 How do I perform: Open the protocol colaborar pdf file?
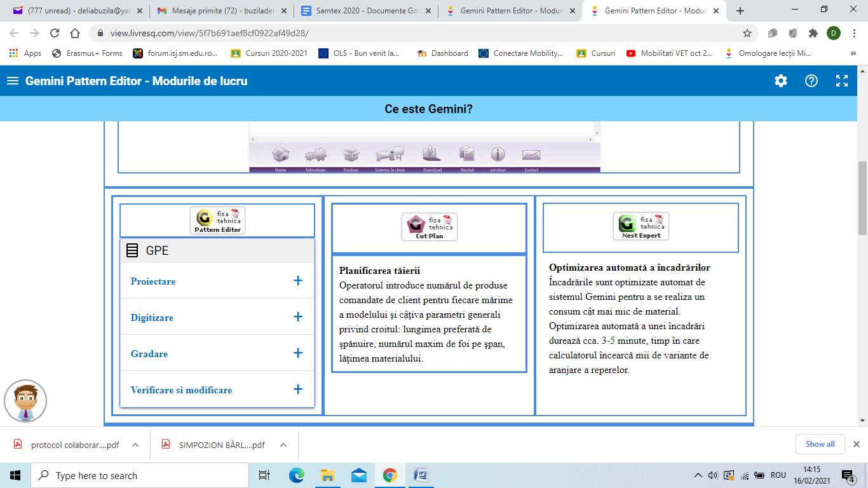66,445
